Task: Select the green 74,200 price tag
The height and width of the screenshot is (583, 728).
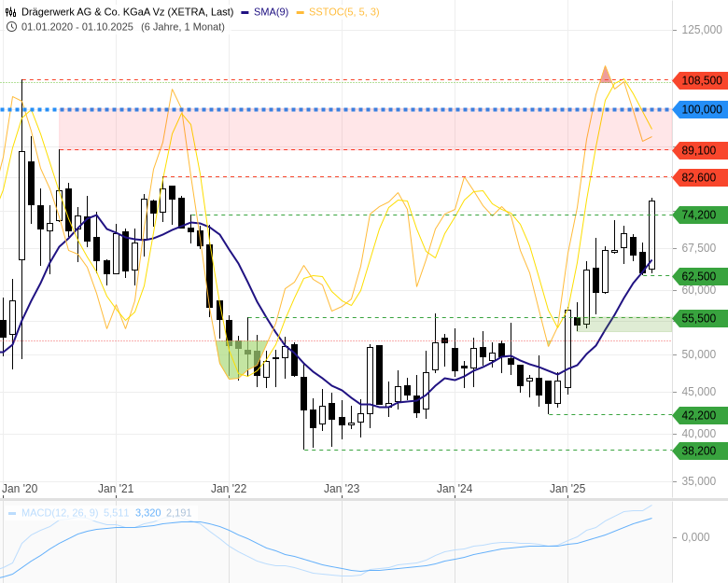Action: tap(699, 215)
